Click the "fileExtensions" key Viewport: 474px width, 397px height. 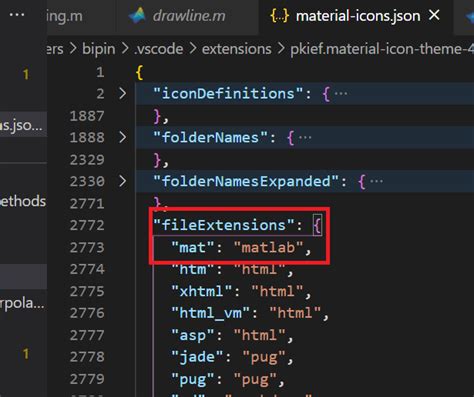pyautogui.click(x=224, y=225)
